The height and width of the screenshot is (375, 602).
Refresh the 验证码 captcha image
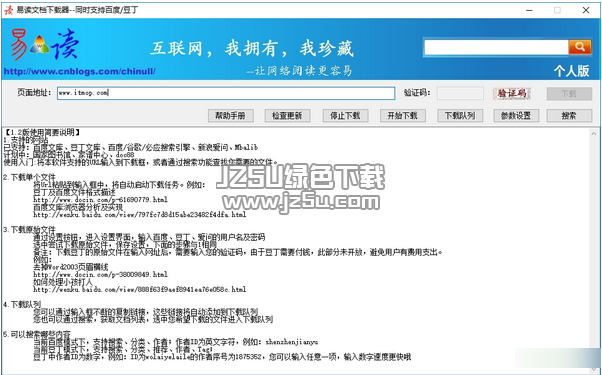pos(512,93)
